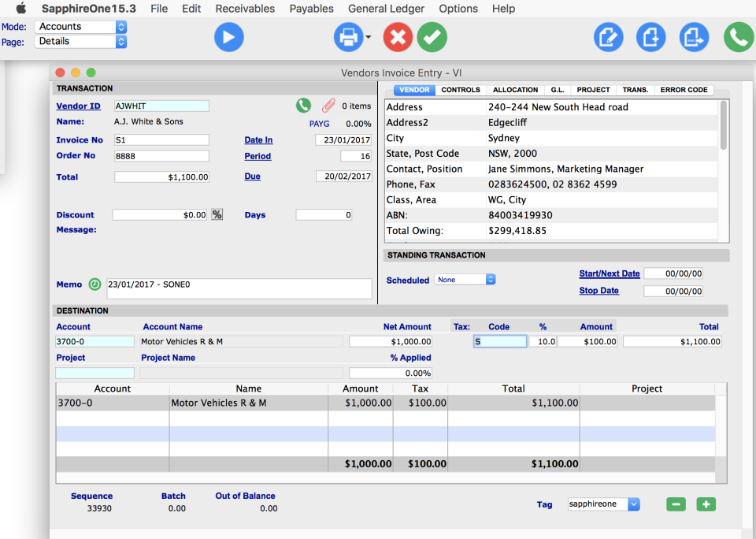This screenshot has width=756, height=539.
Task: Open the File menu
Action: tap(159, 8)
